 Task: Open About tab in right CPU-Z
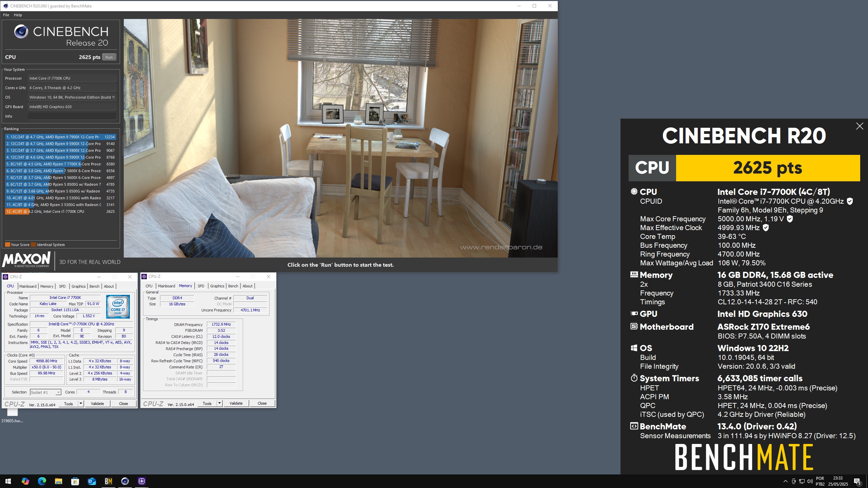pos(248,286)
